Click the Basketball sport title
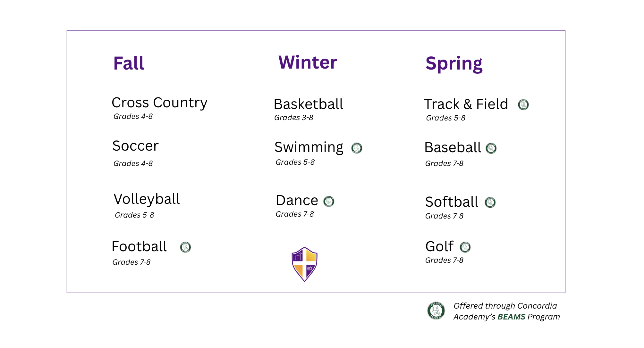Viewport: 644px width, 348px height. pyautogui.click(x=309, y=104)
